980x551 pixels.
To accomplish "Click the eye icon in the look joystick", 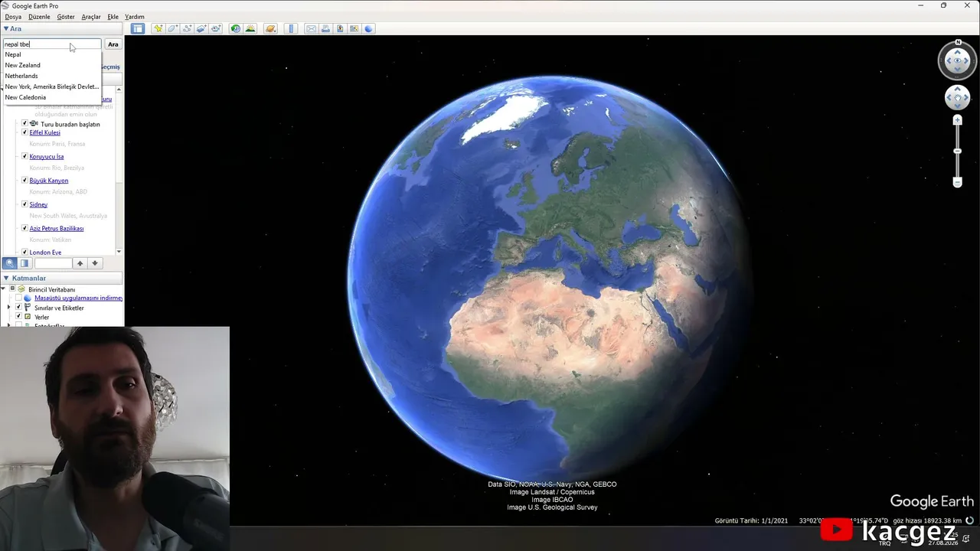I will (958, 61).
